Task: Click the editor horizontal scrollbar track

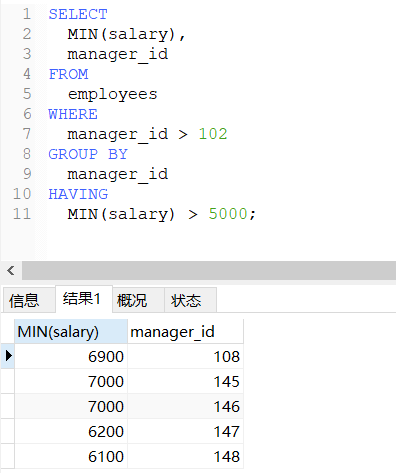Action: click(x=209, y=270)
